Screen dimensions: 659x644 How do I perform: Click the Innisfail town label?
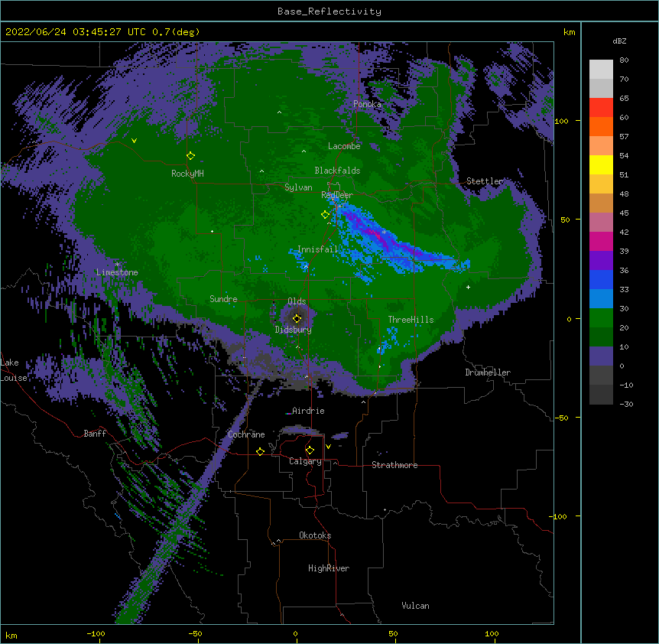pos(318,249)
